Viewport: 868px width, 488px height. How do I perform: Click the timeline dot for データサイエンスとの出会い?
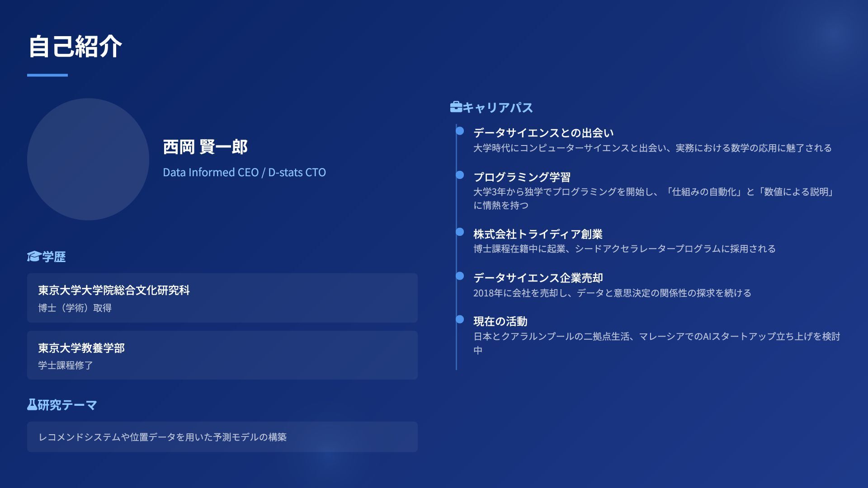[460, 131]
